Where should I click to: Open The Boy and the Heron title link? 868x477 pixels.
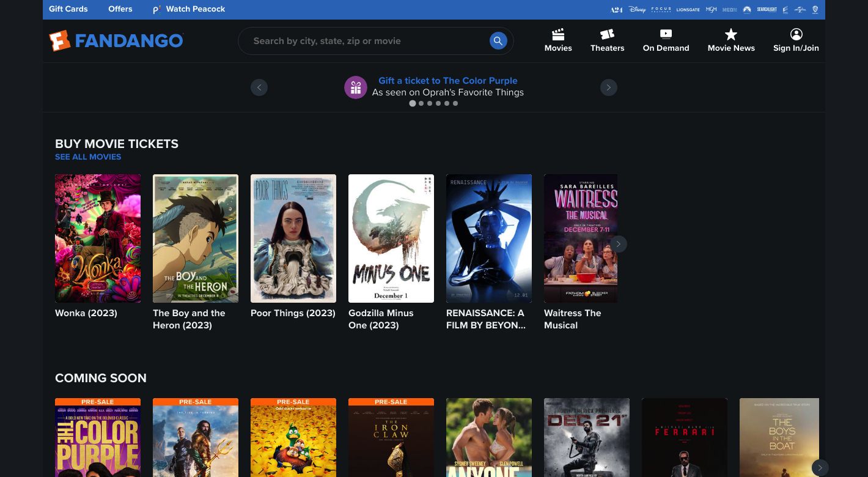tap(189, 319)
